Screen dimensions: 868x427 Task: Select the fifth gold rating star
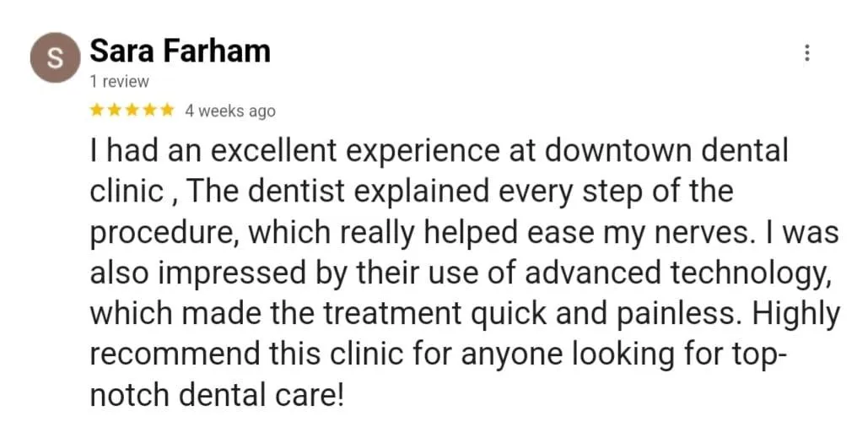click(x=167, y=111)
